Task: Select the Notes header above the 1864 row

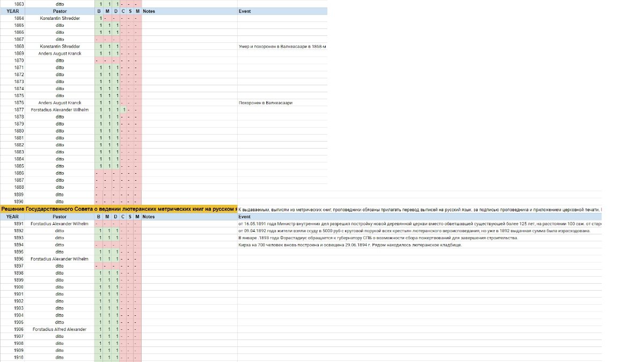Action: (149, 11)
